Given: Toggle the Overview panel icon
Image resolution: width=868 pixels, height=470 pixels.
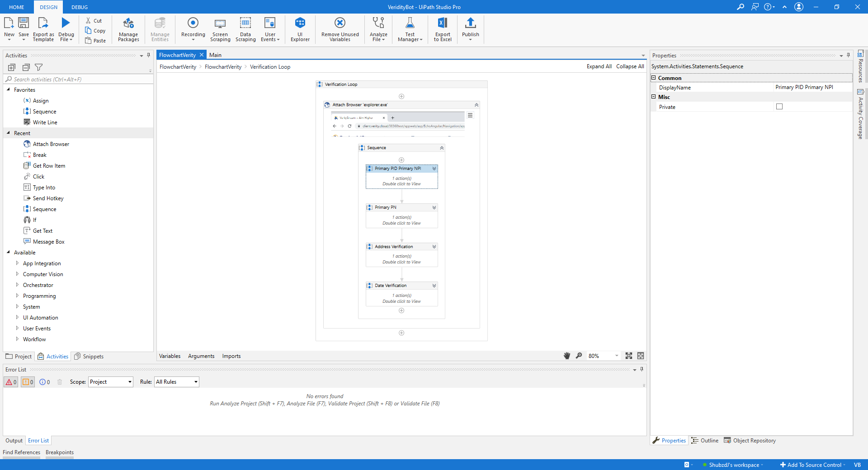Looking at the screenshot, I should [x=641, y=356].
